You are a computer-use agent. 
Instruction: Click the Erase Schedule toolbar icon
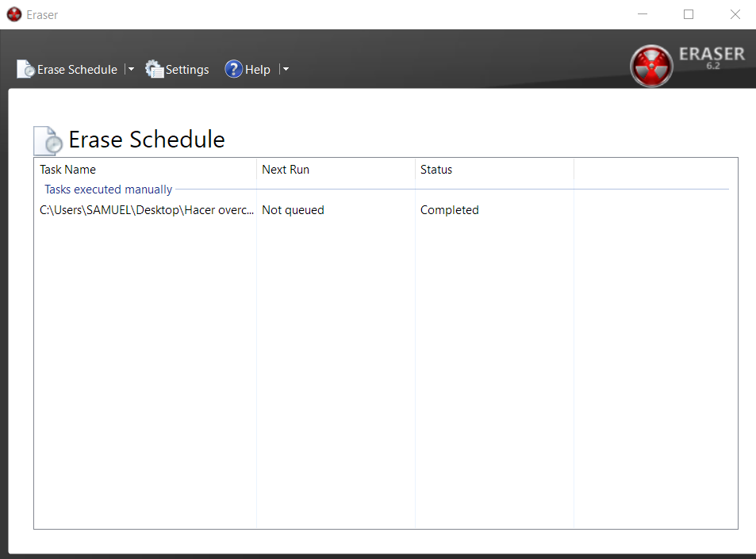click(26, 70)
